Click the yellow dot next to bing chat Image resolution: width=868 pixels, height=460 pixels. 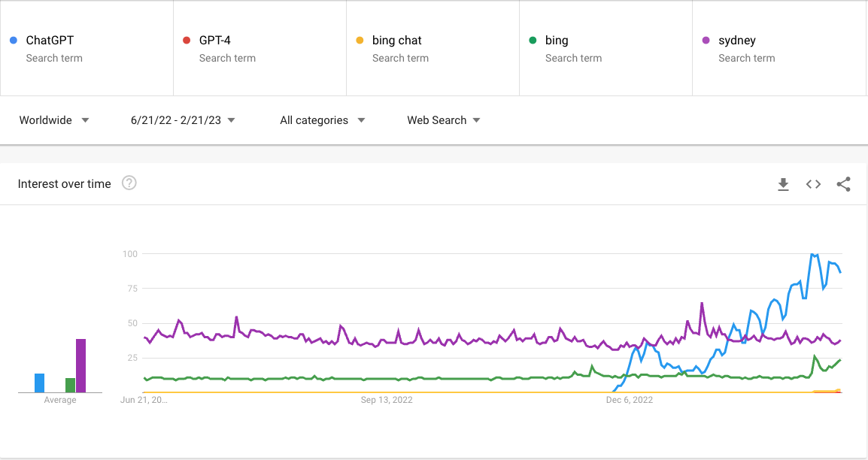coord(360,41)
